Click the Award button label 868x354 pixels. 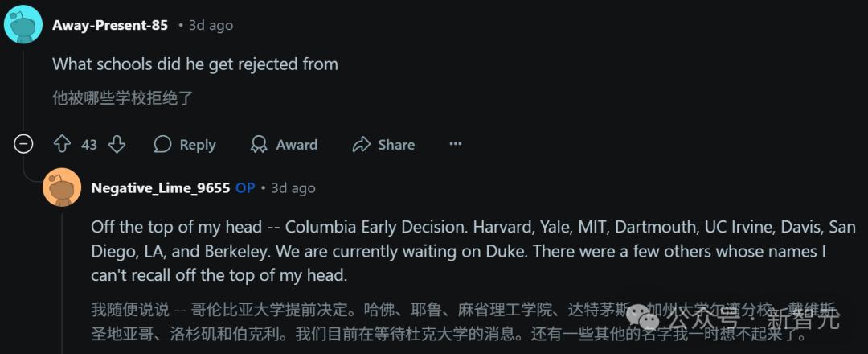[297, 145]
